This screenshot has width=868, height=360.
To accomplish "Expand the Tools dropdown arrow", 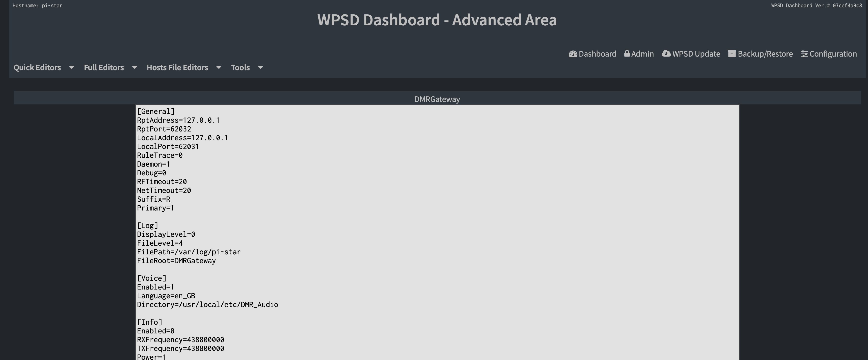I will (260, 67).
